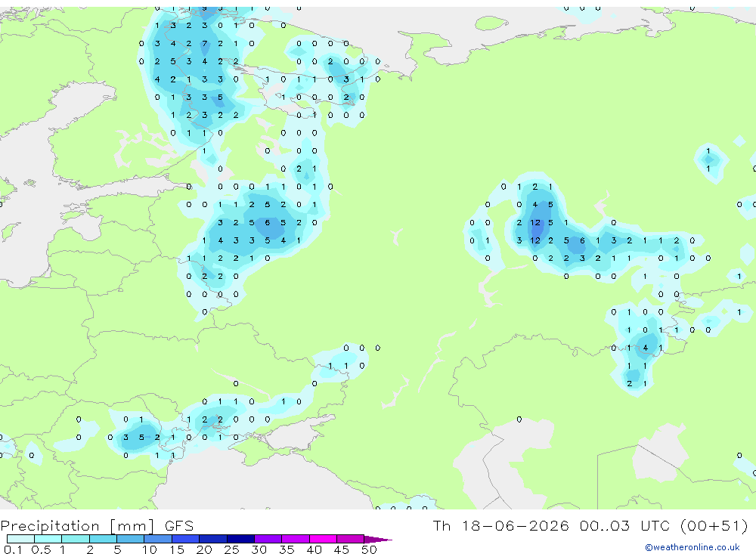Pick the 15–20 mm blue legend swatch

click(x=185, y=539)
